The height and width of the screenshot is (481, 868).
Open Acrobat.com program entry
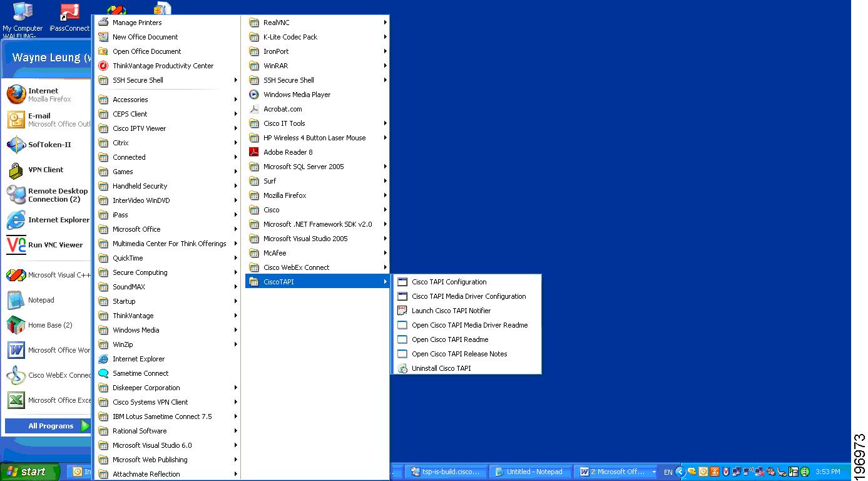tap(317, 109)
